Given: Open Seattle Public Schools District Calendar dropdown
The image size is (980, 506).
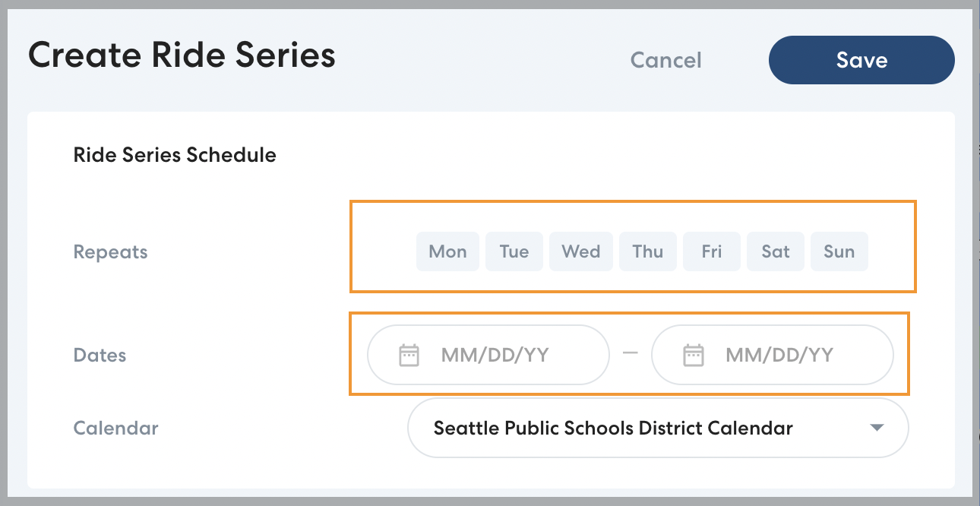Looking at the screenshot, I should 612,428.
